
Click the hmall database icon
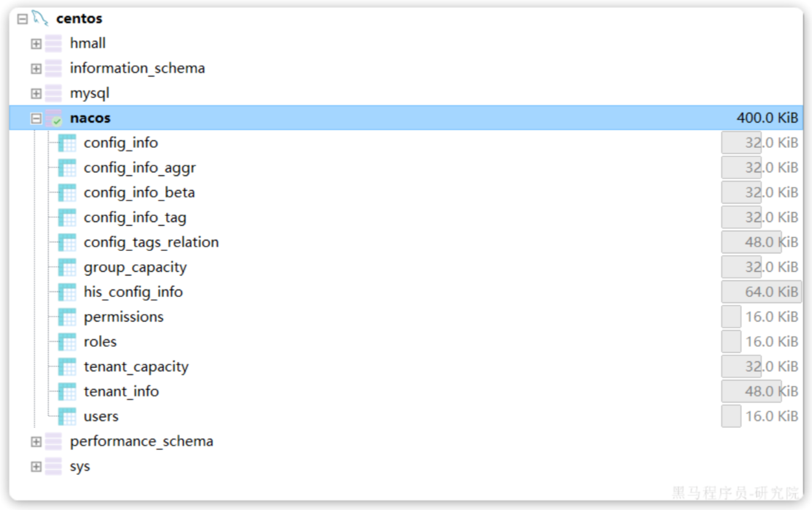[x=54, y=44]
